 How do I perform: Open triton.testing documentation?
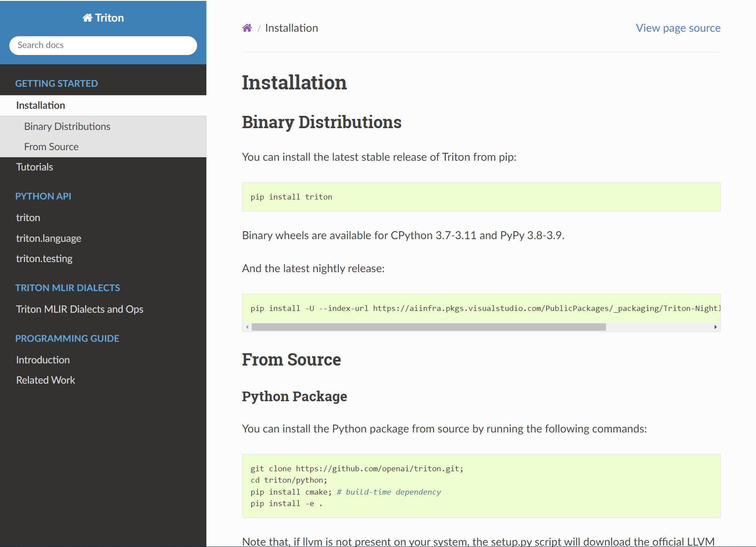[44, 259]
